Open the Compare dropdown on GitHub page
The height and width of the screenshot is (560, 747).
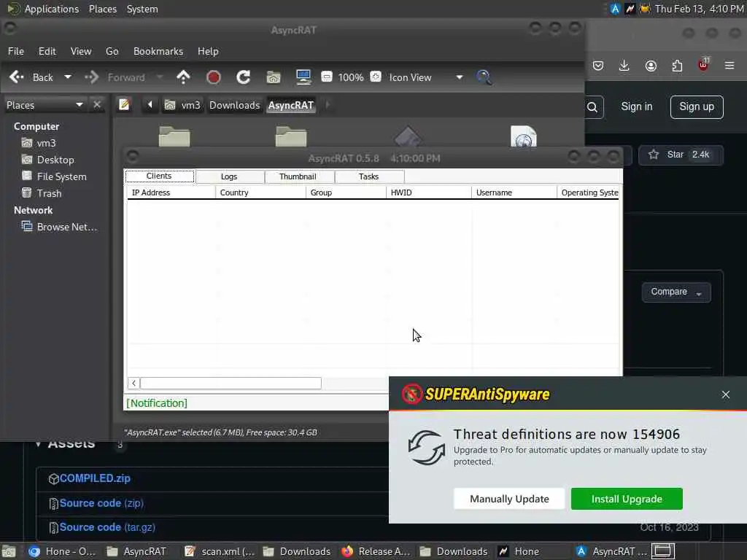[676, 292]
